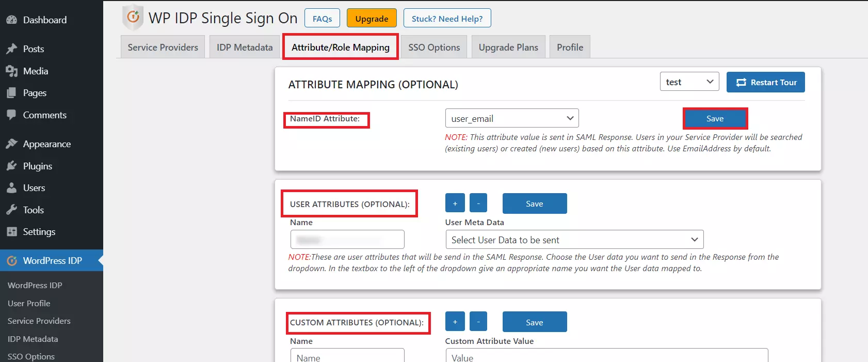Click the Dashboard gauge icon
This screenshot has width=868, height=362.
pyautogui.click(x=11, y=20)
